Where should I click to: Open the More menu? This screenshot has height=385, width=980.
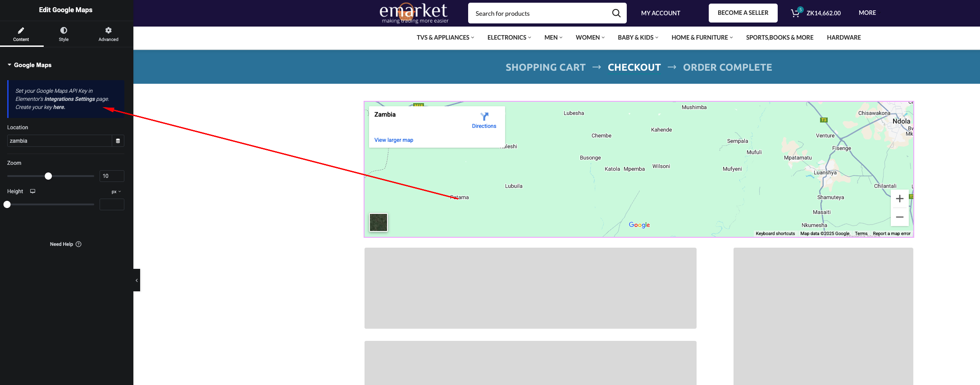pyautogui.click(x=867, y=13)
